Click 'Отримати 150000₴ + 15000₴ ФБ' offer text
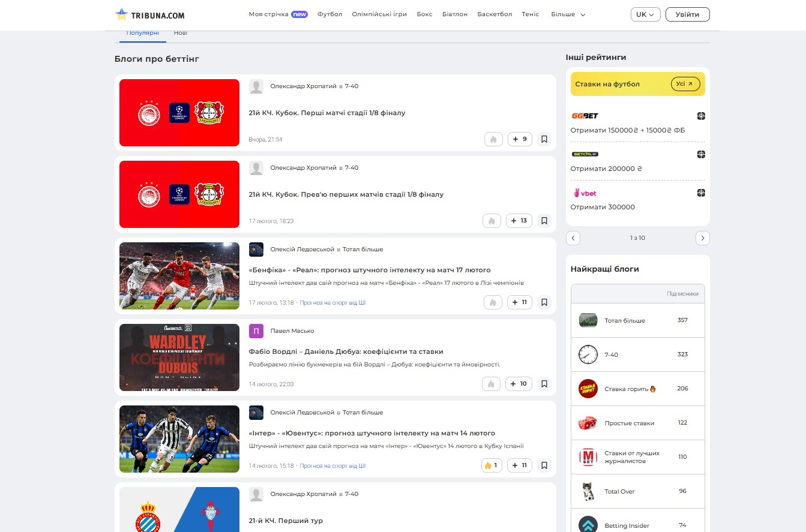Viewport: 806px width, 532px height. tap(628, 130)
